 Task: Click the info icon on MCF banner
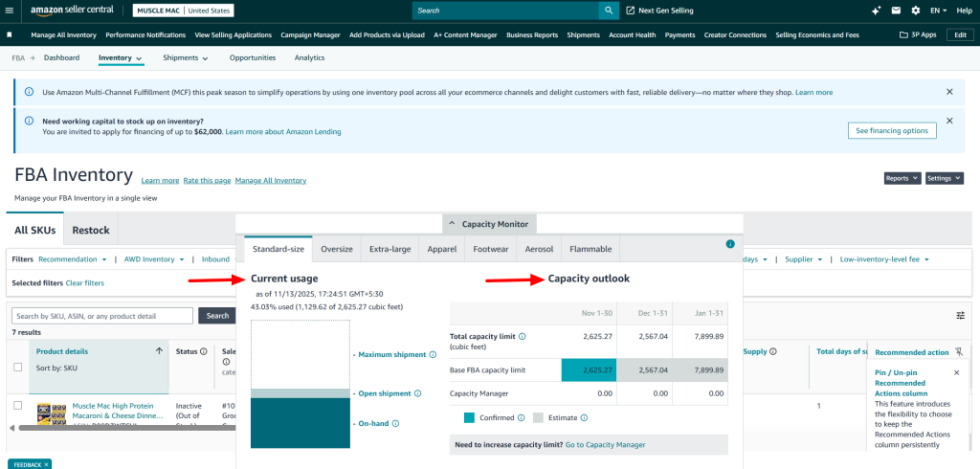click(29, 92)
